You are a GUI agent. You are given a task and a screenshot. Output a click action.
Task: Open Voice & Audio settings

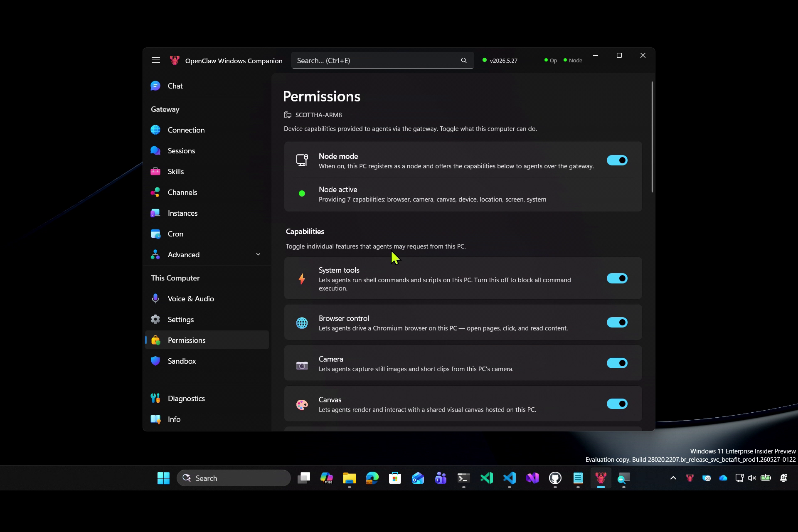tap(207, 298)
